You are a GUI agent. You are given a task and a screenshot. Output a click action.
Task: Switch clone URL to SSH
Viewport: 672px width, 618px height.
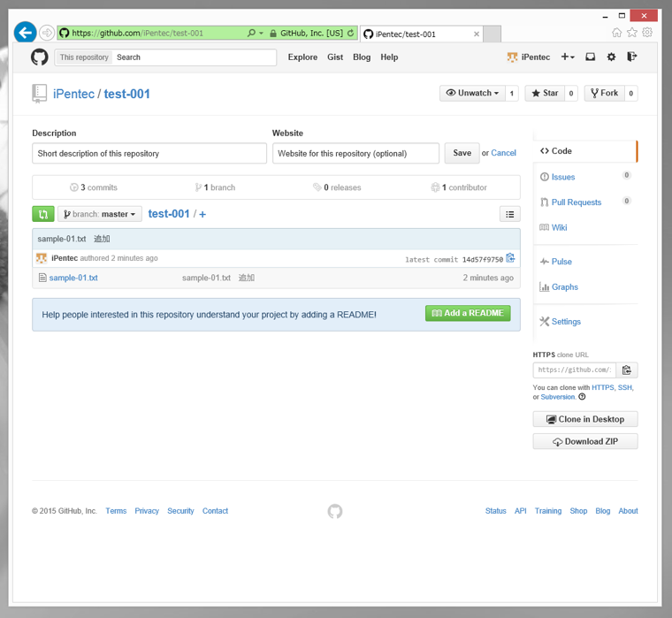pos(625,387)
